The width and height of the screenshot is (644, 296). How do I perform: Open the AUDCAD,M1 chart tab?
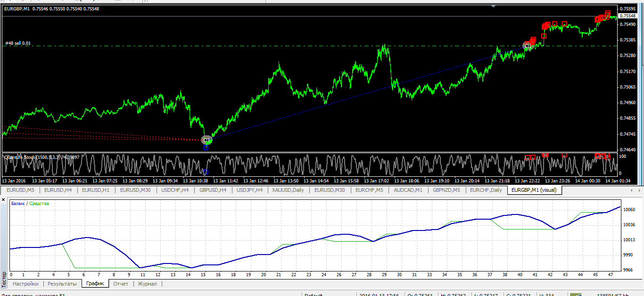point(408,190)
